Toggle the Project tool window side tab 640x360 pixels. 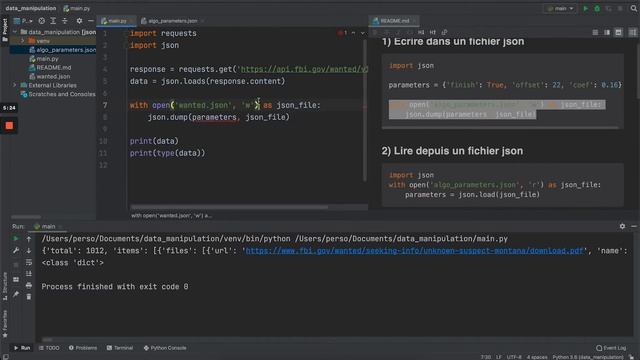click(5, 30)
